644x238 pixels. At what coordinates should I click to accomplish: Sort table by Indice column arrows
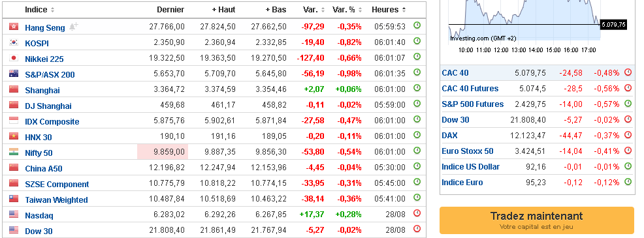click(52, 10)
